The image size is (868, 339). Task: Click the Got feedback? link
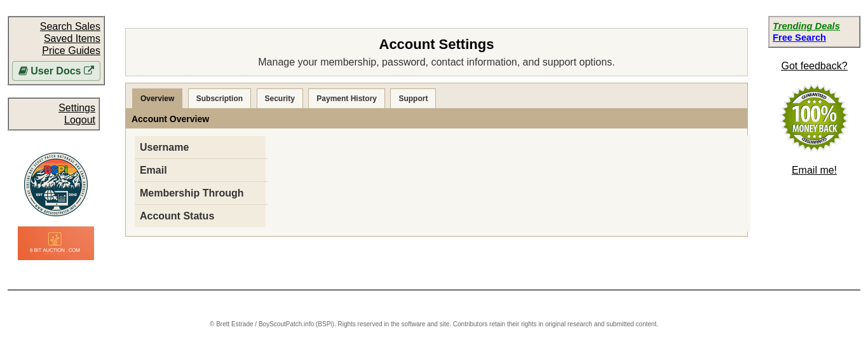pyautogui.click(x=814, y=66)
